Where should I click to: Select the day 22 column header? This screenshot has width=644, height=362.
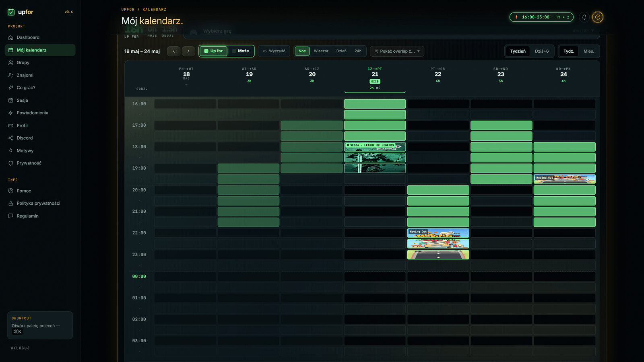point(438,75)
